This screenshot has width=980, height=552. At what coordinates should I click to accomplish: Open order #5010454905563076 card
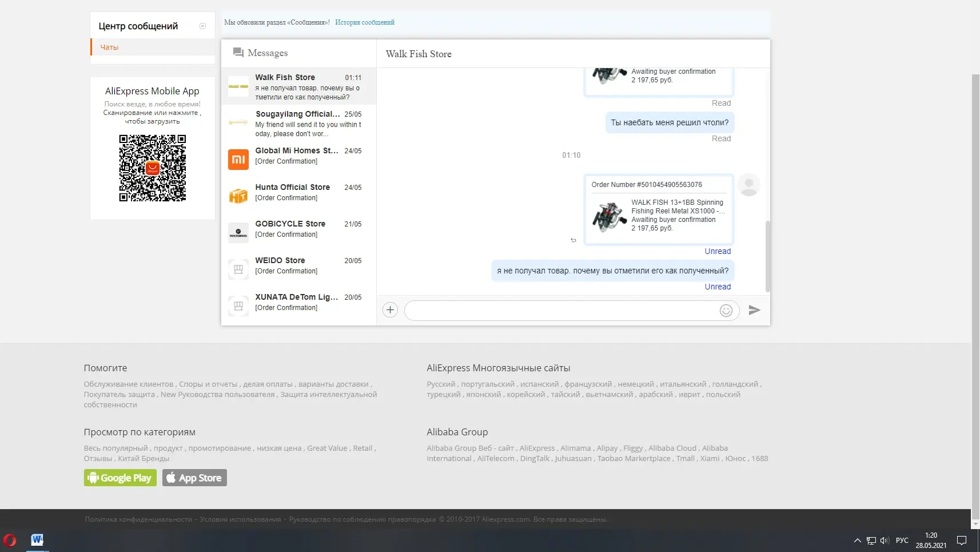[x=659, y=209]
